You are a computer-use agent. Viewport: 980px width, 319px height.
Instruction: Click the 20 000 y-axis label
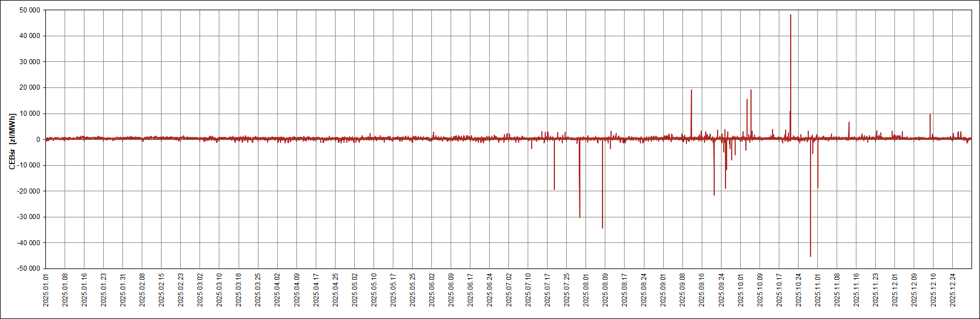tap(29, 87)
